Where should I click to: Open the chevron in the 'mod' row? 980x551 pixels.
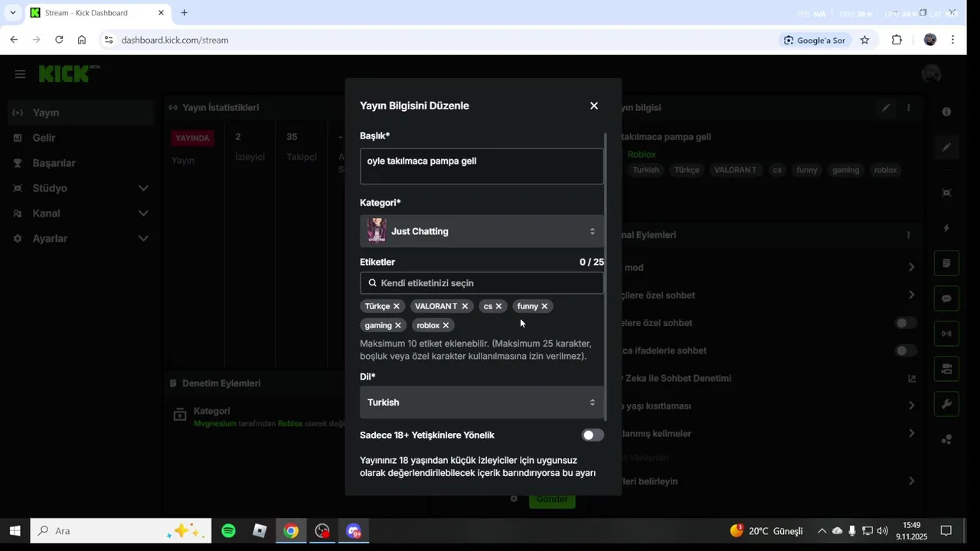coord(911,267)
